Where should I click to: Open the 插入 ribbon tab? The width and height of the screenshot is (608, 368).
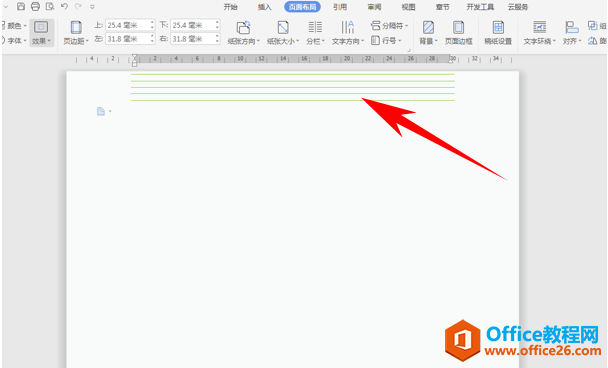[264, 7]
